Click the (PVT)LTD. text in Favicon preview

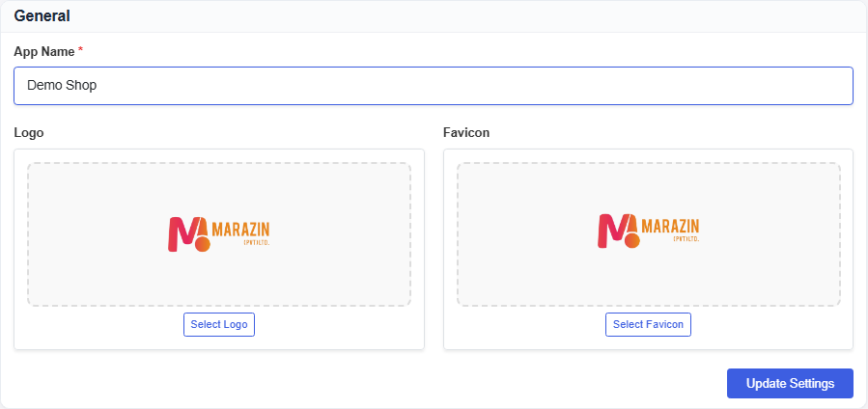tap(686, 239)
